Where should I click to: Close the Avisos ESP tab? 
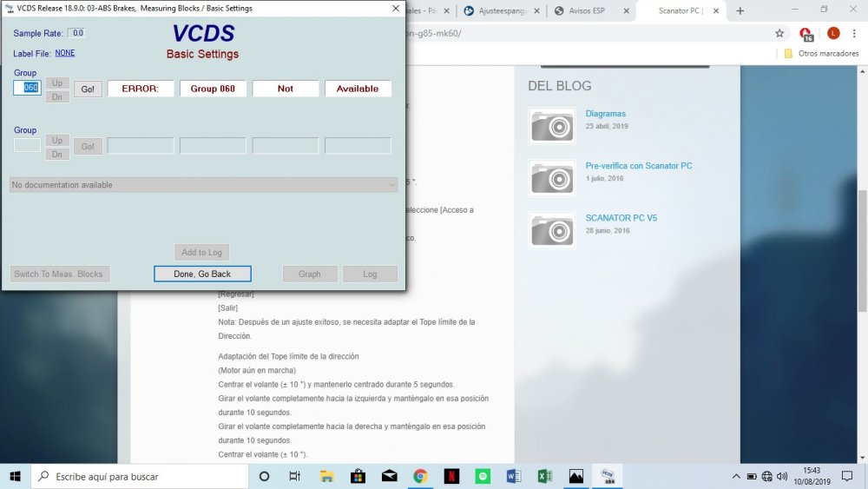(626, 10)
